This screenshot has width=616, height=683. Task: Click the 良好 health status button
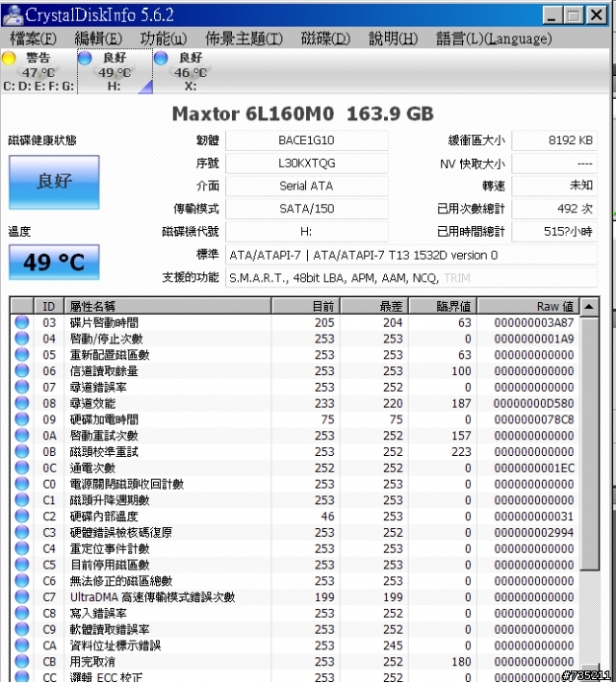54,182
